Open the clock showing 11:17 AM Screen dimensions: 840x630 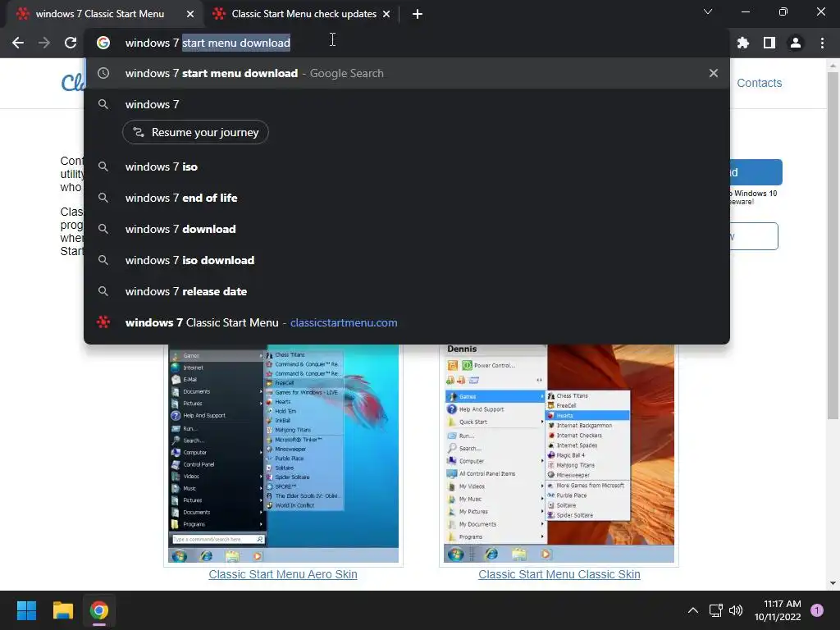pyautogui.click(x=778, y=610)
